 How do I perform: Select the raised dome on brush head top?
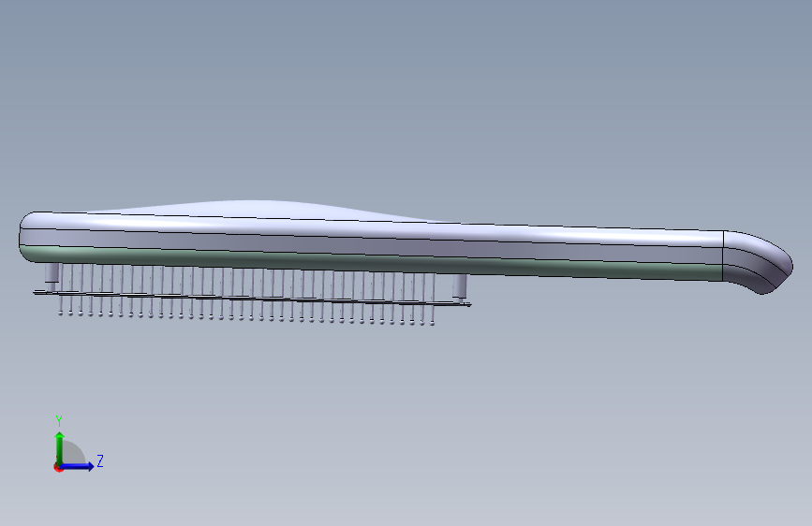(x=258, y=209)
